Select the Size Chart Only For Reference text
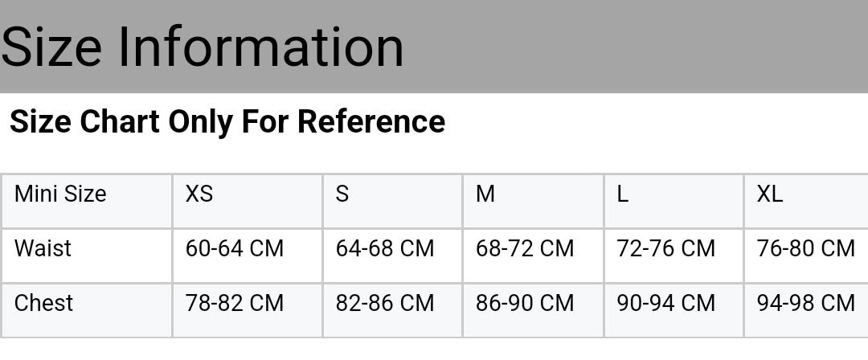The image size is (868, 360). [227, 121]
